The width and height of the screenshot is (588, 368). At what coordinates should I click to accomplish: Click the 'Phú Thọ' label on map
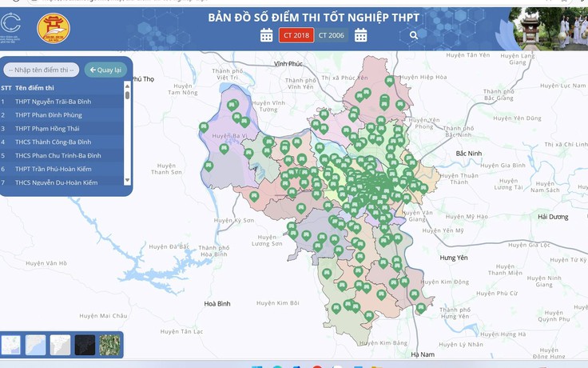pos(143,79)
